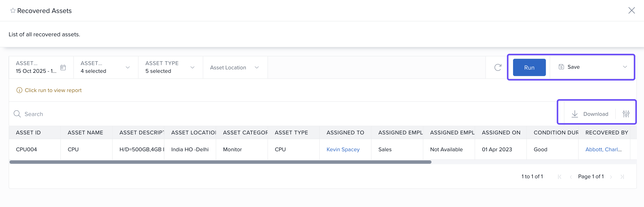Open the Save options chevron

(x=625, y=67)
